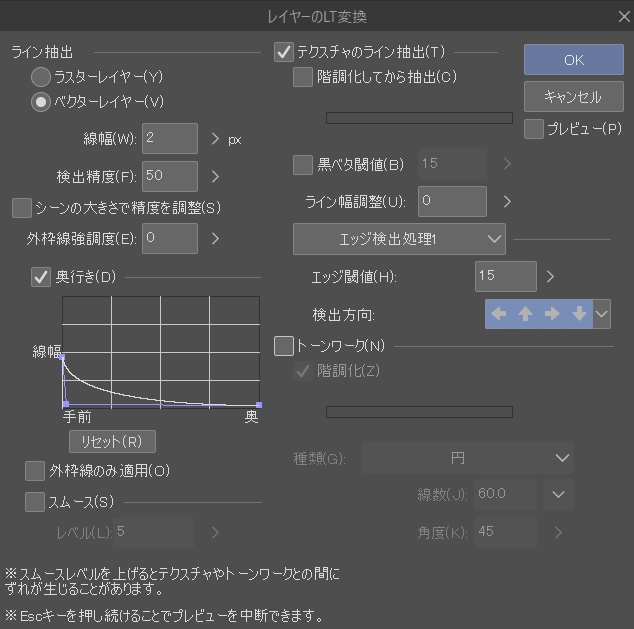This screenshot has width=634, height=629.
Task: Click the depth line-width curve graph
Action: point(161,352)
